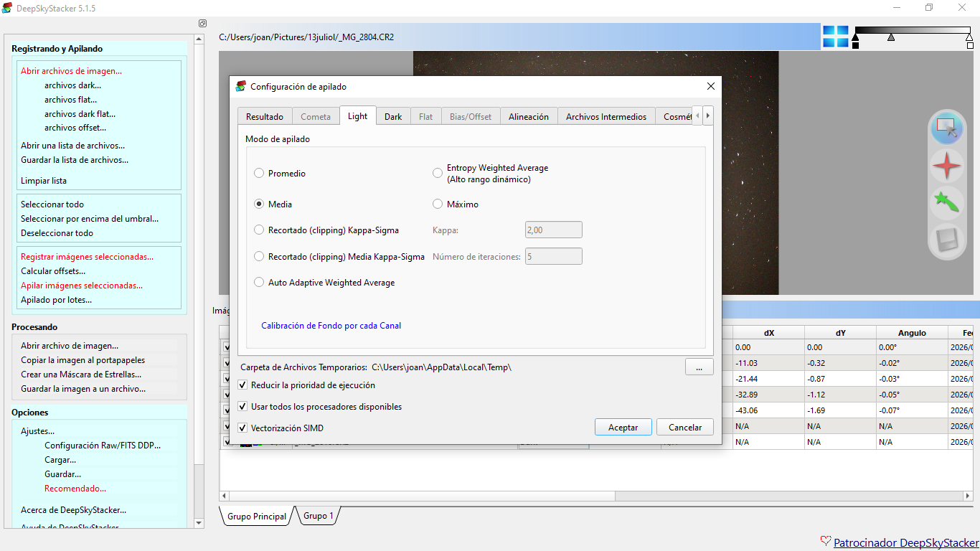980x551 pixels.
Task: Click Recomendado... under Opciones
Action: (75, 489)
